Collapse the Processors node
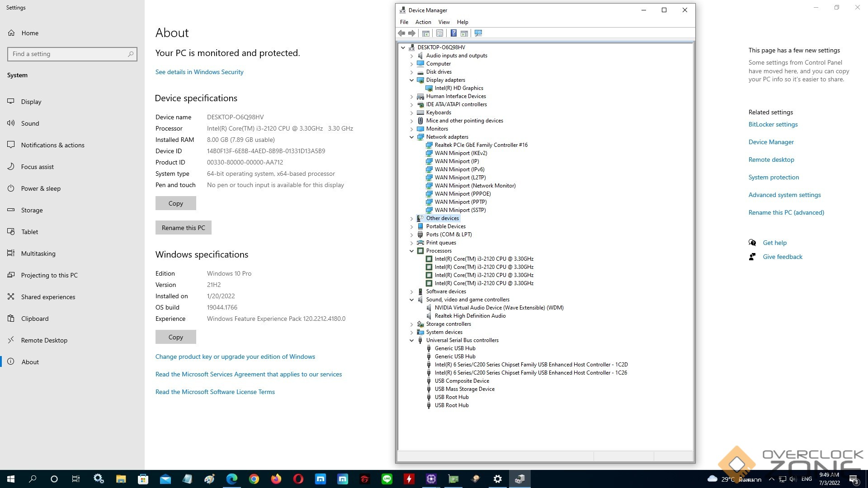 click(x=411, y=251)
